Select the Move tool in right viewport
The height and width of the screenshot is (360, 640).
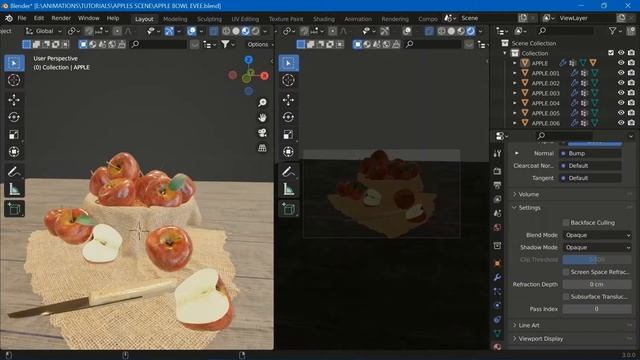pyautogui.click(x=289, y=100)
